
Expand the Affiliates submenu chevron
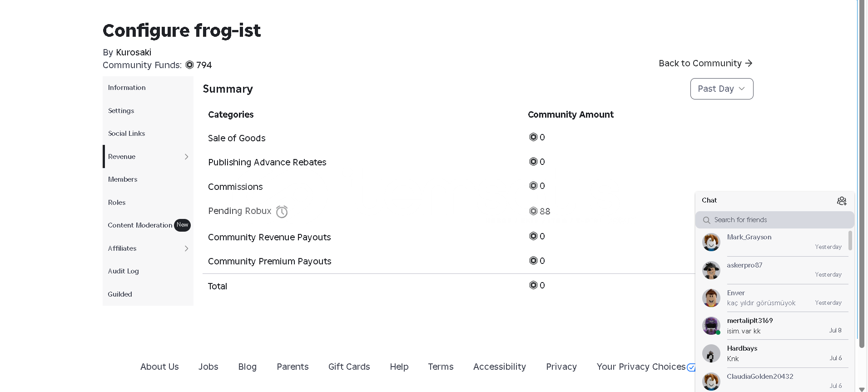(x=186, y=248)
